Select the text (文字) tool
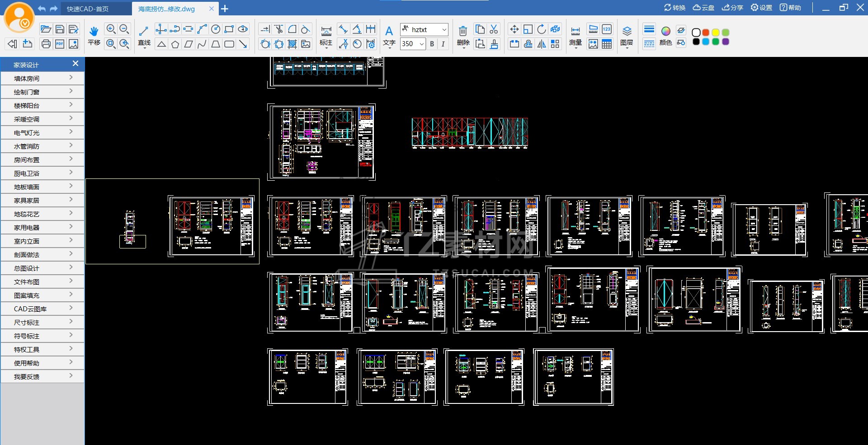The width and height of the screenshot is (868, 445). tap(389, 32)
